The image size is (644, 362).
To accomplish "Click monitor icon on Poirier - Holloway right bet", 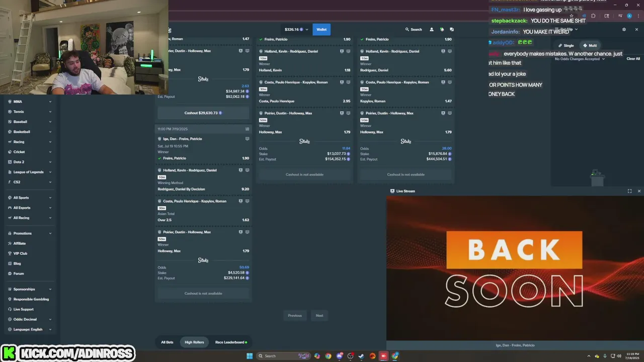I will pos(449,113).
